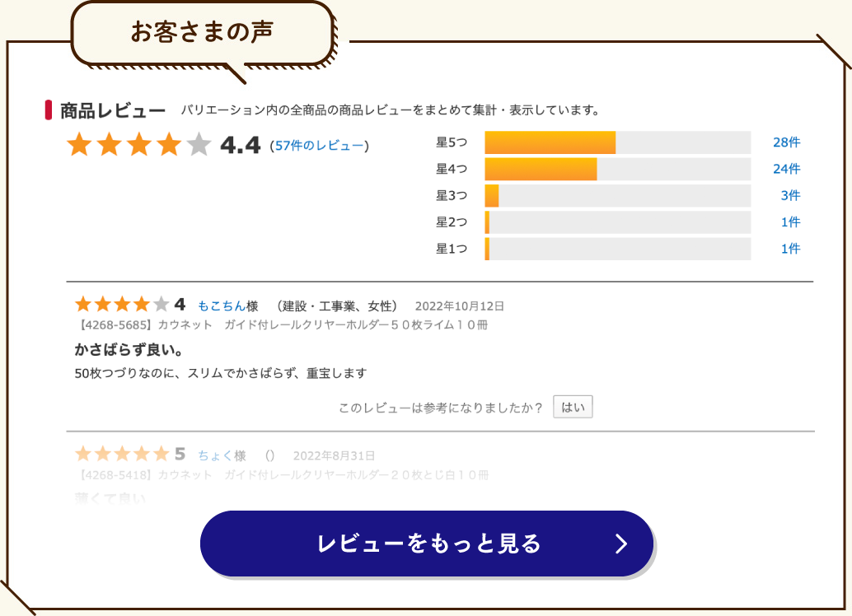Click the review title かさばらず良い。
852x616 pixels.
point(129,350)
